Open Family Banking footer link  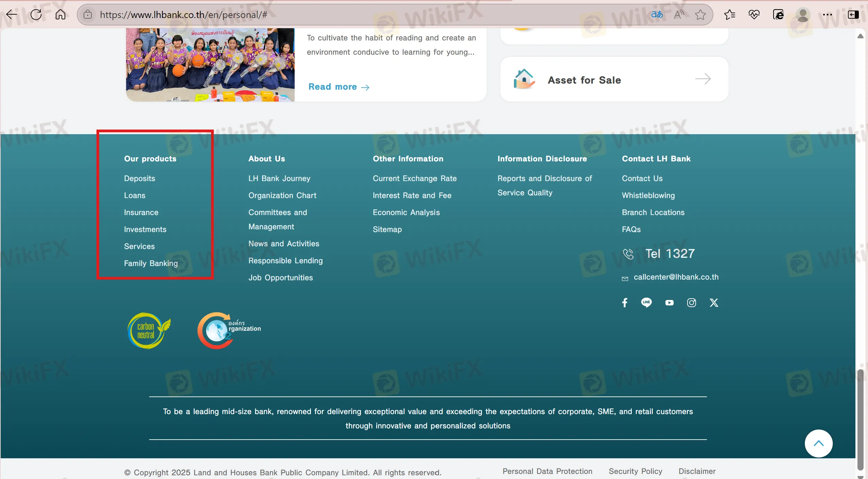coord(151,263)
